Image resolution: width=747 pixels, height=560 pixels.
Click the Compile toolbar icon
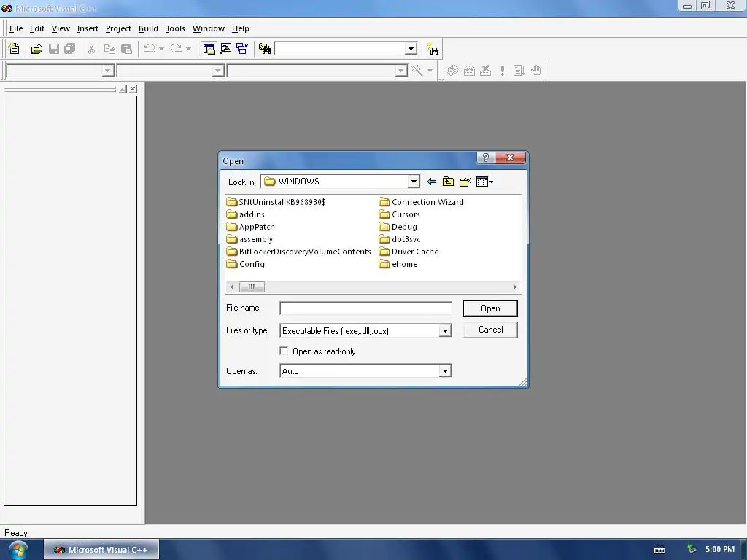[x=452, y=71]
